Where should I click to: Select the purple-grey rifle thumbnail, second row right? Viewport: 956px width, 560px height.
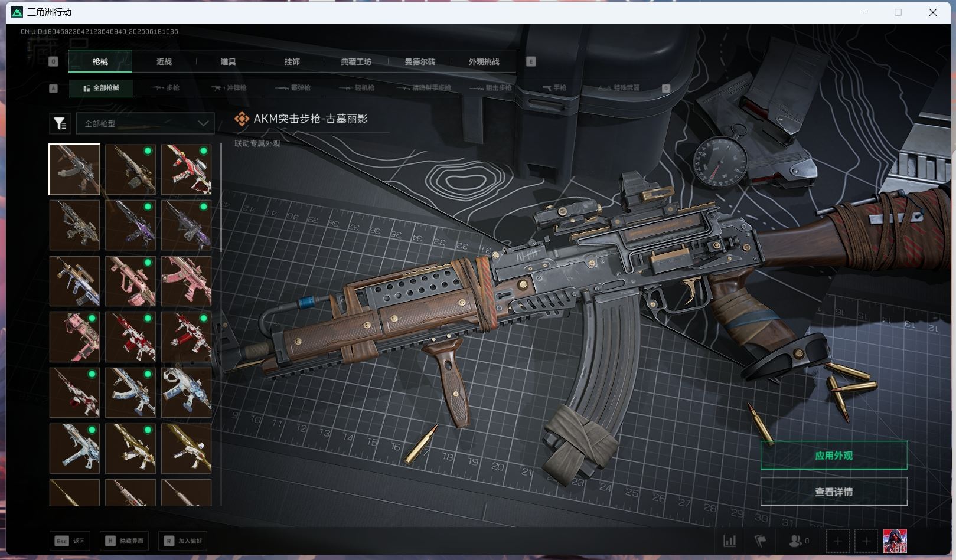pyautogui.click(x=186, y=225)
